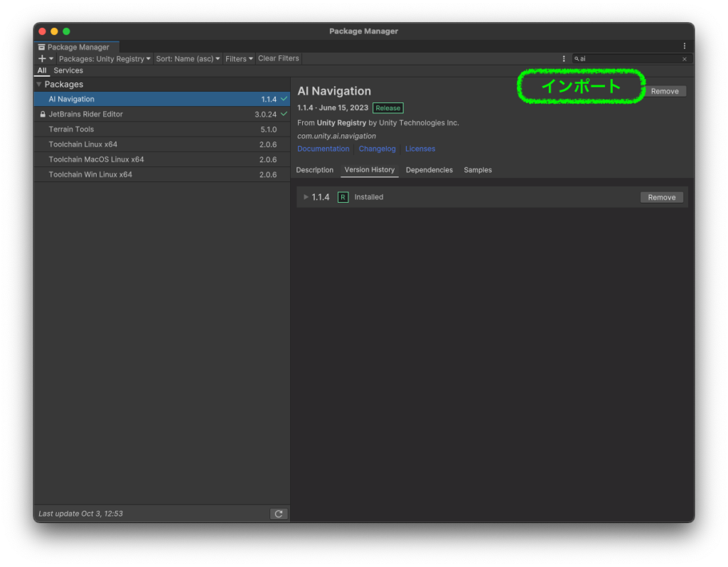Click installed checkmark on JetBrains Rider row
728x567 pixels.
[284, 114]
